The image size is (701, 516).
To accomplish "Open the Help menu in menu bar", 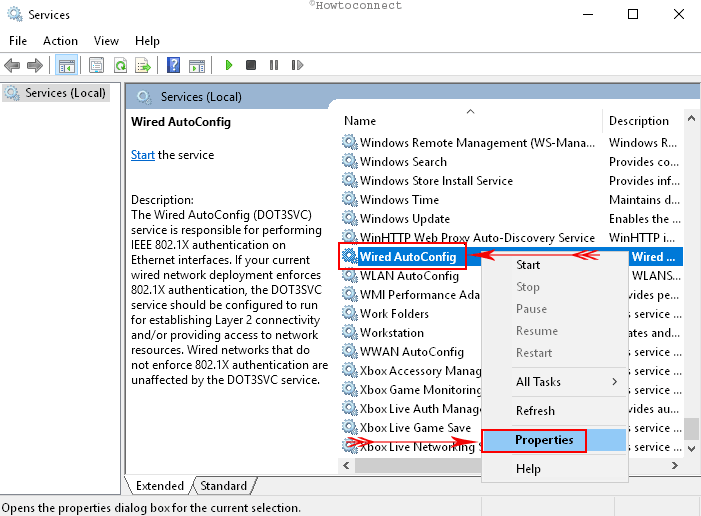I will [147, 41].
